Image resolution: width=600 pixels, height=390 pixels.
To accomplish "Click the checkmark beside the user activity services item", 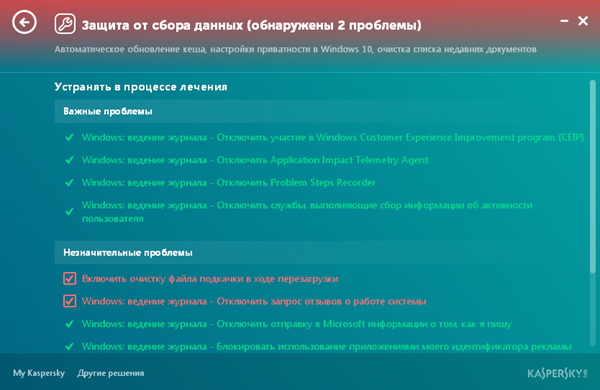I will click(69, 212).
